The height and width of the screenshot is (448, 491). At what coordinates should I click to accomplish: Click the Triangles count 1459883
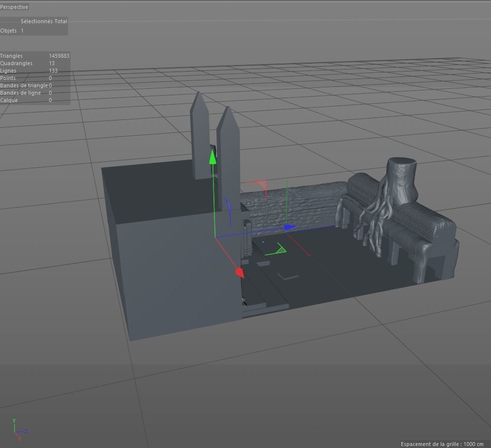(59, 56)
